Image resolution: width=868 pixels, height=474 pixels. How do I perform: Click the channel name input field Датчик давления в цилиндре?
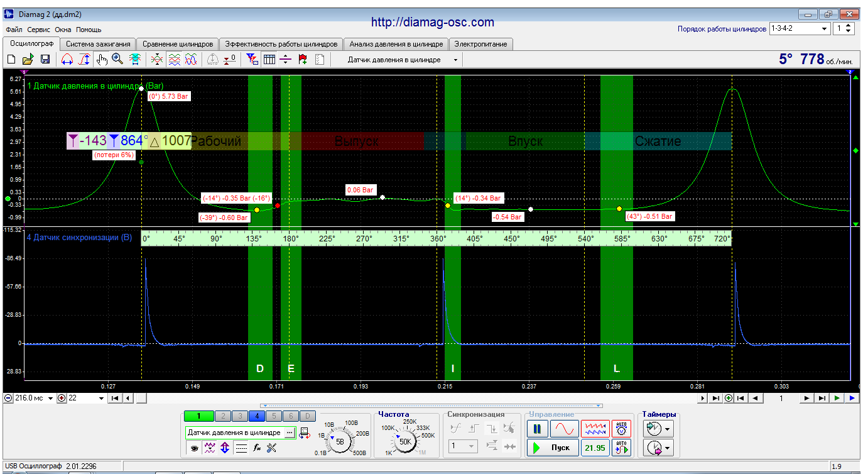click(x=235, y=433)
